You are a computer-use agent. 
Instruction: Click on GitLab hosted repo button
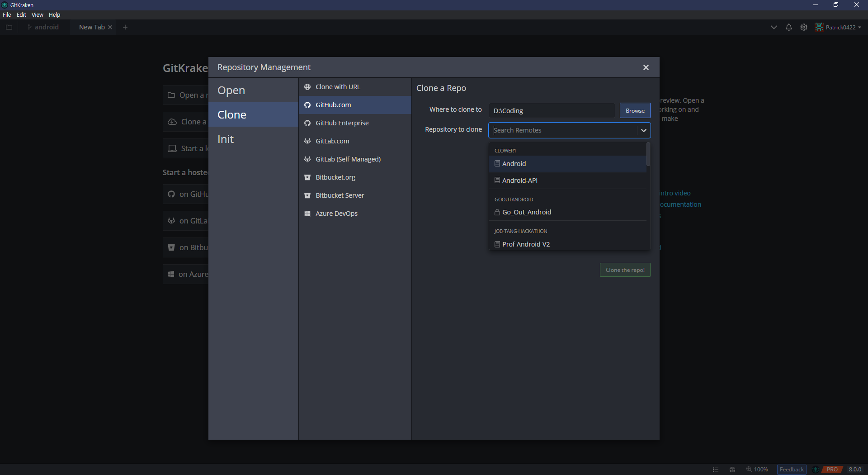coord(186,221)
